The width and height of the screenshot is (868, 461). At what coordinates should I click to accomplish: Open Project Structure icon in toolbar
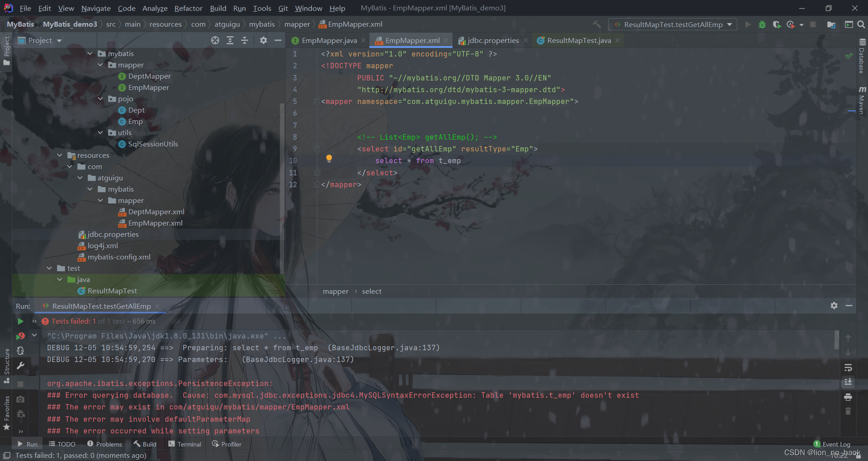click(831, 24)
